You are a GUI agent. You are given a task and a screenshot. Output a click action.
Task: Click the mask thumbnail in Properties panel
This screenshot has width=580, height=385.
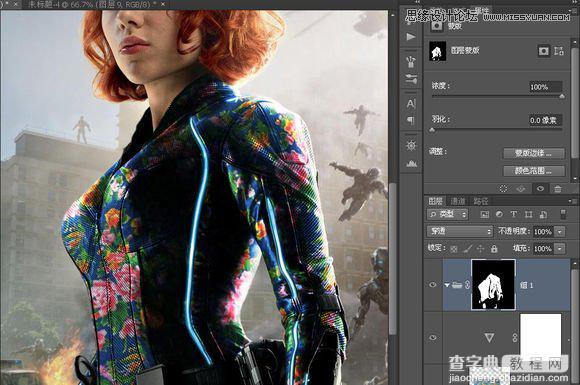point(438,51)
